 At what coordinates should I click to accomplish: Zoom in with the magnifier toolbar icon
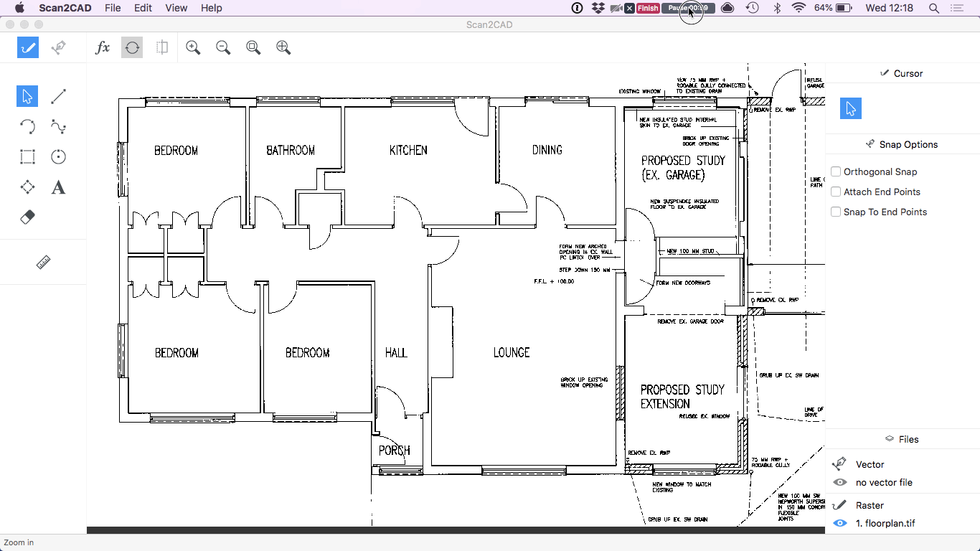192,47
